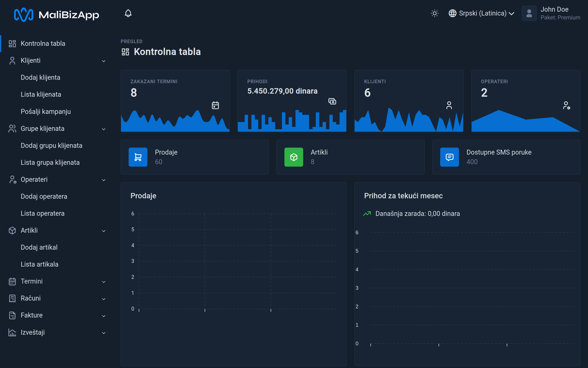Click the Grupe klijenata people icon

pyautogui.click(x=12, y=129)
